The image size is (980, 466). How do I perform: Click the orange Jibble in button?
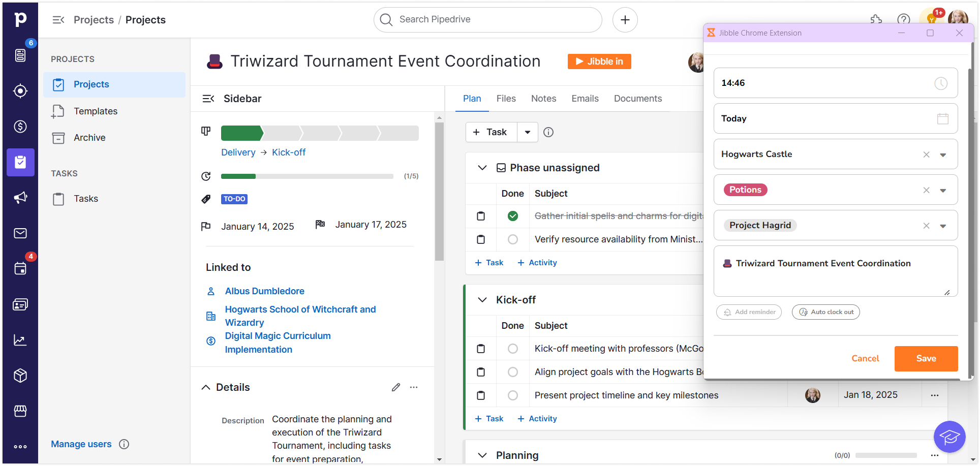click(599, 61)
